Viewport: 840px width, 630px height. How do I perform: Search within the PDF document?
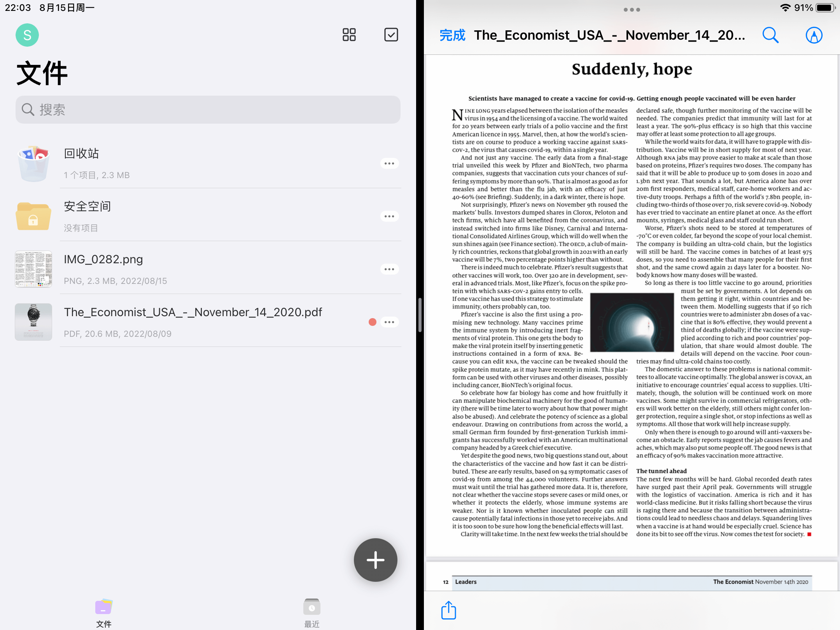point(770,35)
